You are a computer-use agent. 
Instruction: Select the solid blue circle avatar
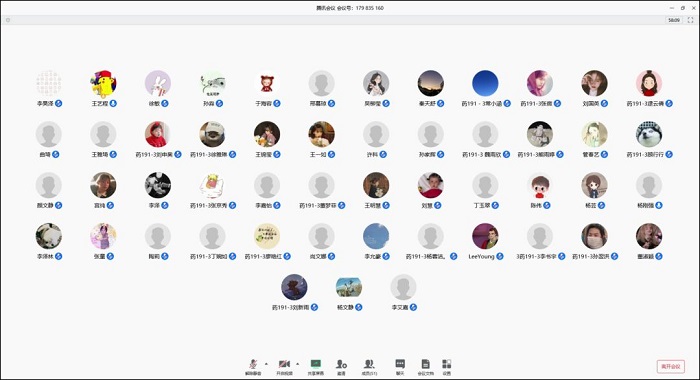pos(485,83)
